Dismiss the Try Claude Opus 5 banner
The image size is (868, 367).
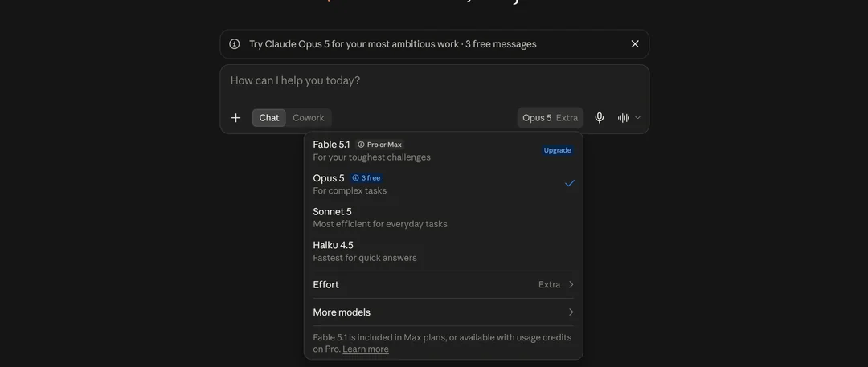pyautogui.click(x=635, y=43)
